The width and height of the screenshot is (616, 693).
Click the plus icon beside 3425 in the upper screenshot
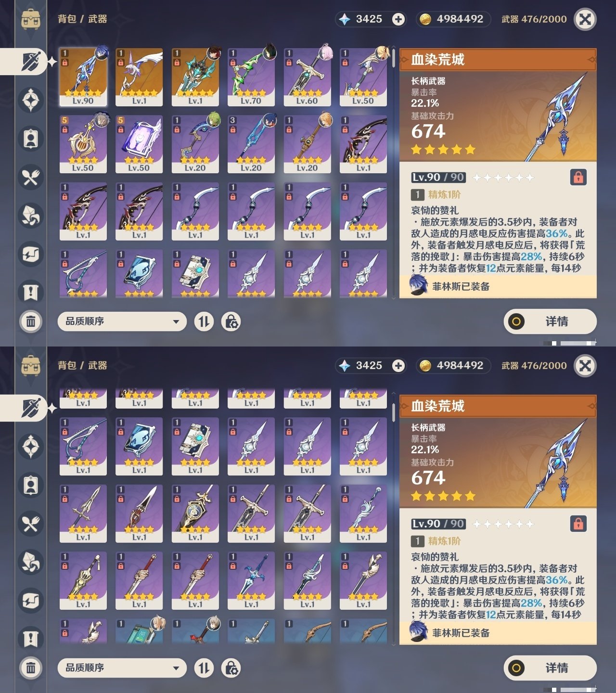pos(398,19)
